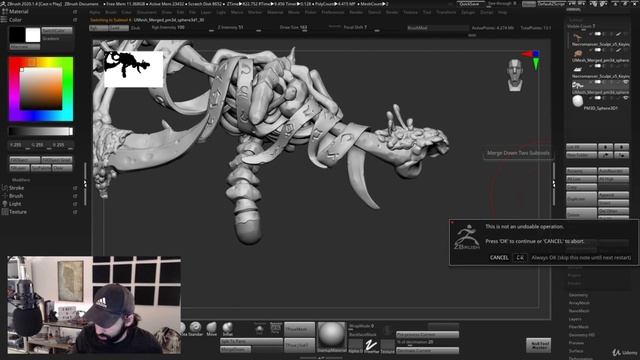Viewport: 640px width, 360px height.
Task: Toggle the Rgb mode button
Action: point(98,28)
